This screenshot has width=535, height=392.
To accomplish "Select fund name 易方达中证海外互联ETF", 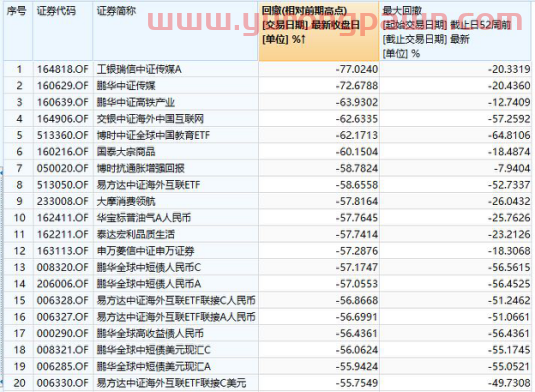I will (x=148, y=185).
